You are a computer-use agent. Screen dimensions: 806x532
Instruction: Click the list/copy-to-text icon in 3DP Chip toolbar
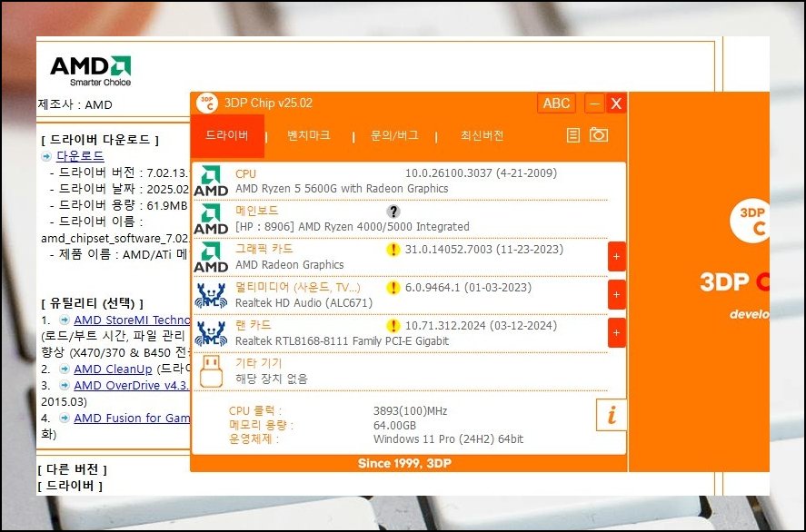coord(573,135)
